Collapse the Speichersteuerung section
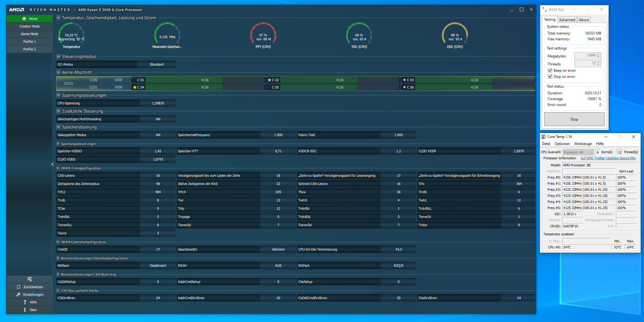 click(x=58, y=127)
